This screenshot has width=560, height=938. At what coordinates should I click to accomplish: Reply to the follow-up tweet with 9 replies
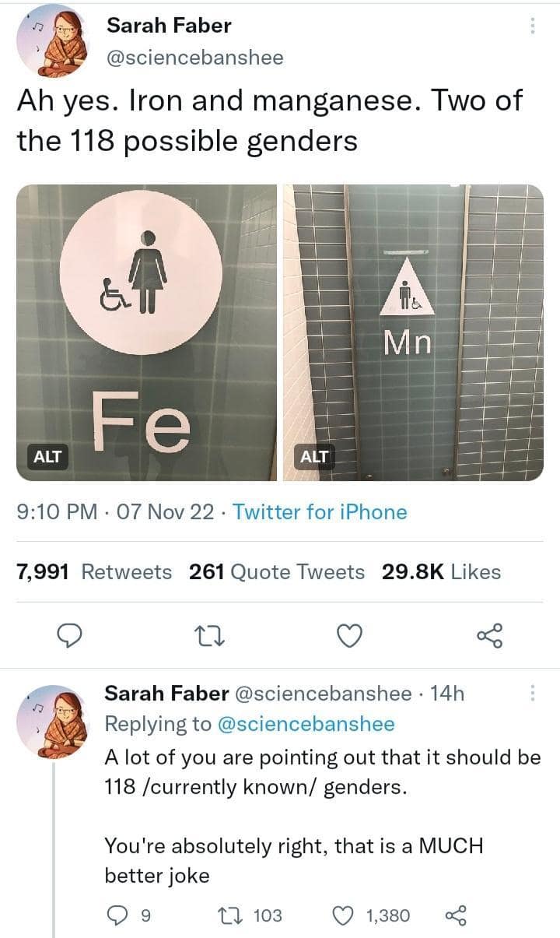pyautogui.click(x=116, y=915)
